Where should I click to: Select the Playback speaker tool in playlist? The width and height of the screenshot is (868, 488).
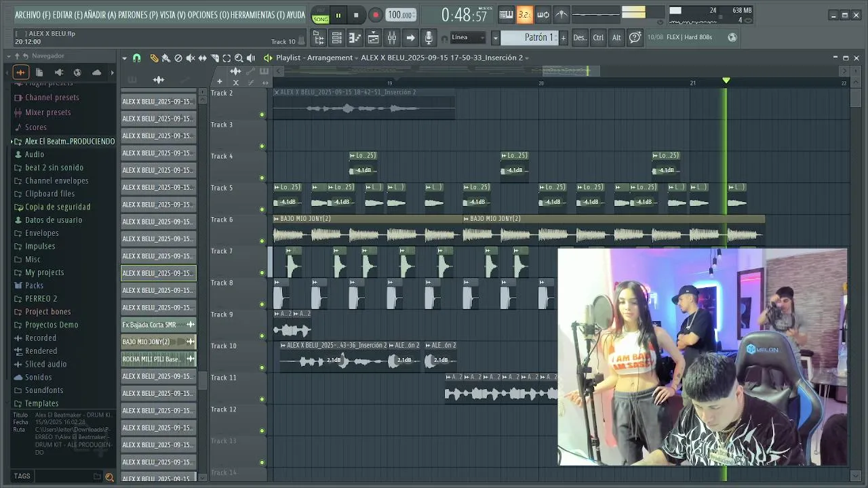[251, 58]
